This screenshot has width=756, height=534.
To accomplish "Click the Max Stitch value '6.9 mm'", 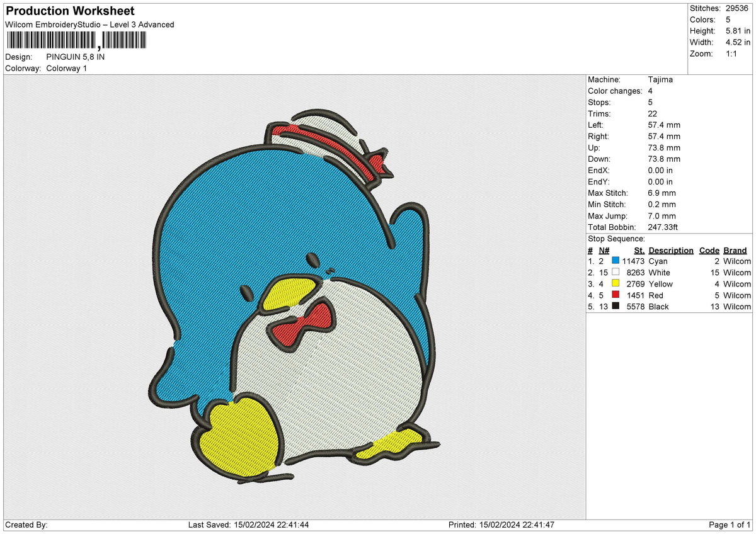I will click(661, 193).
